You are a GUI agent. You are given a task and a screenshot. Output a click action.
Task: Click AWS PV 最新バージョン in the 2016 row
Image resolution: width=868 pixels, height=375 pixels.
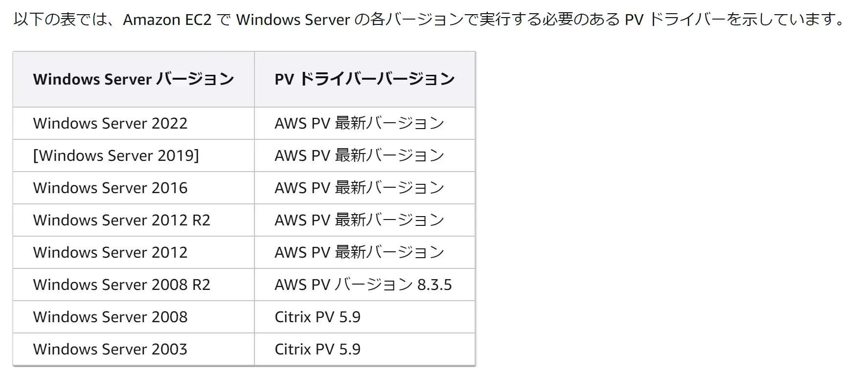[x=359, y=188]
